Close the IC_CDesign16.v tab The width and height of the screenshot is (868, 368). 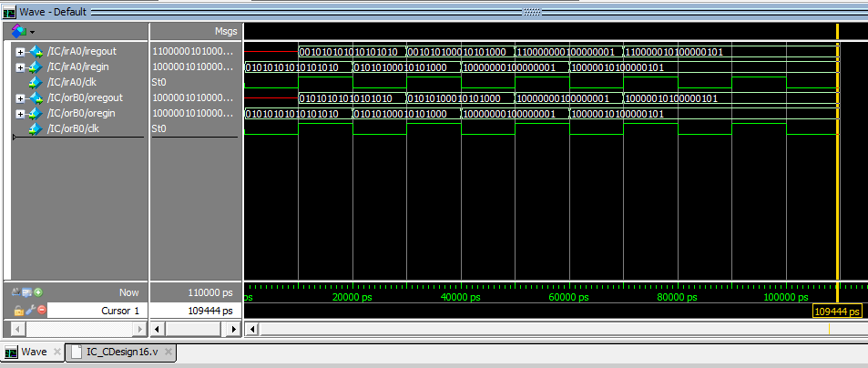click(168, 353)
